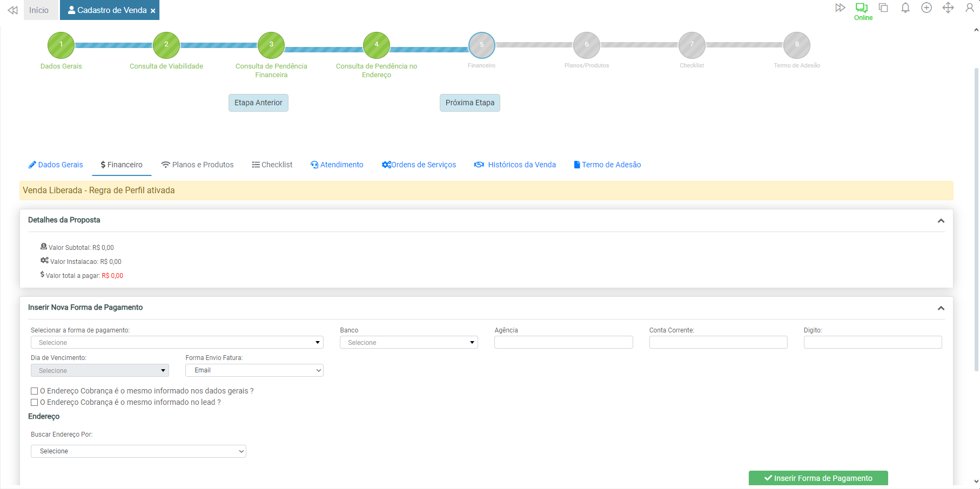Click the duplicate windows icon in top bar
This screenshot has width=980, height=489.
click(x=883, y=8)
